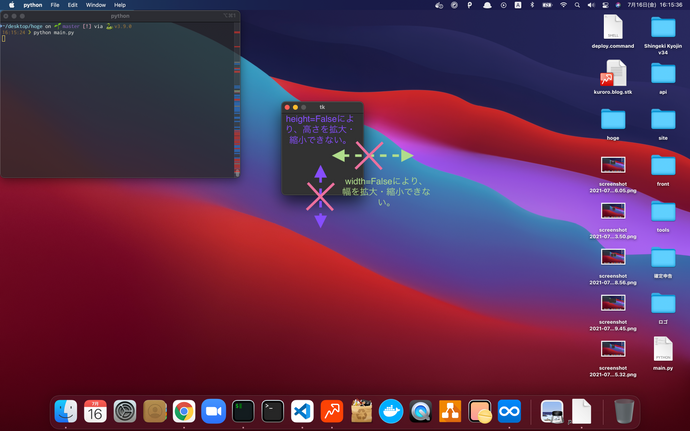690x431 pixels.
Task: Select the screenshot ending 9.45.png thumbnail
Action: 613,303
